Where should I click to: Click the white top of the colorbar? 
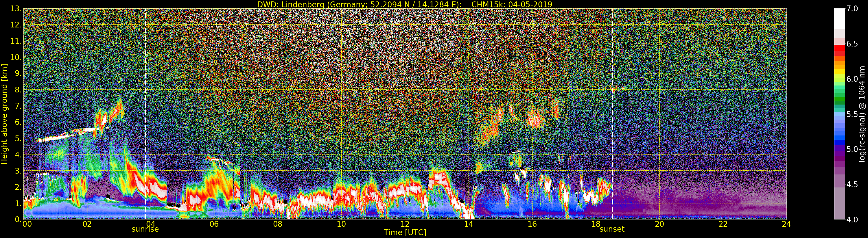pyautogui.click(x=839, y=18)
